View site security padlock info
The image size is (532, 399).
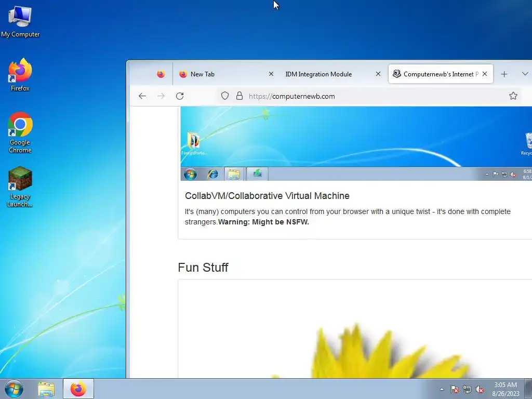tap(240, 96)
